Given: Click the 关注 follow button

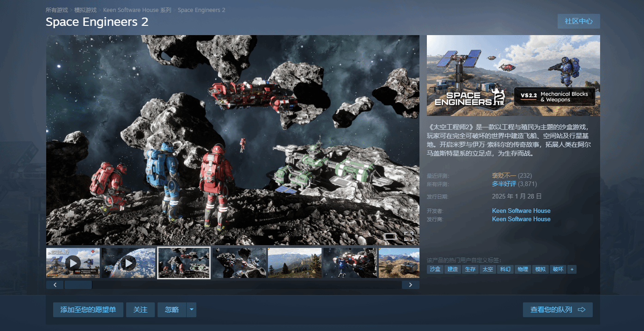Looking at the screenshot, I should pos(140,310).
